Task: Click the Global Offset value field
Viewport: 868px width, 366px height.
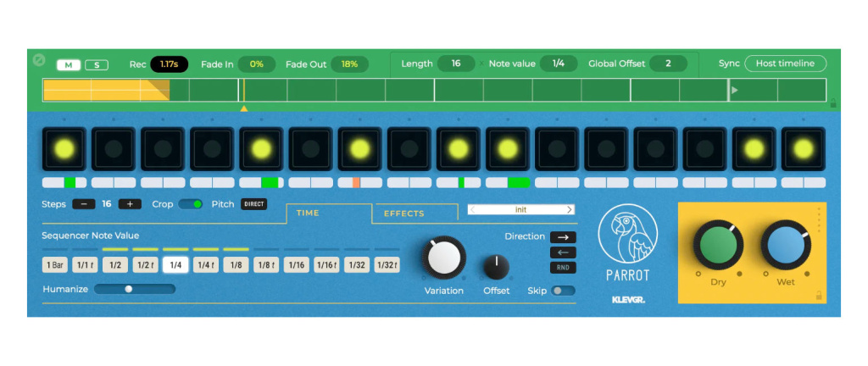Action: [668, 64]
